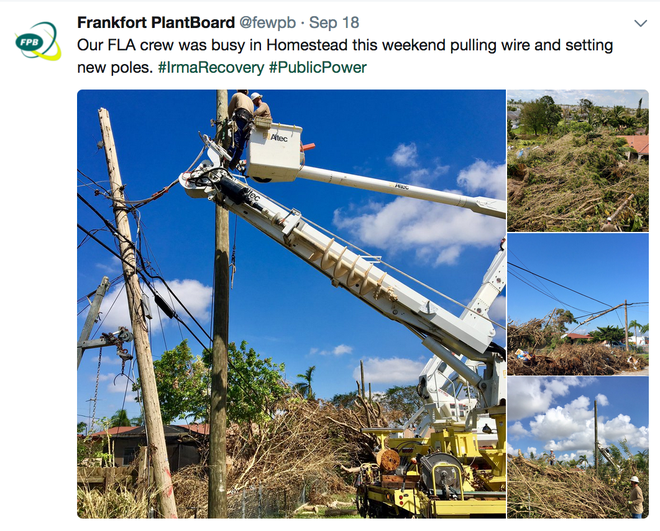This screenshot has height=531, width=660.
Task: Open the Sep 18 tweet timestamp
Action: coord(334,23)
